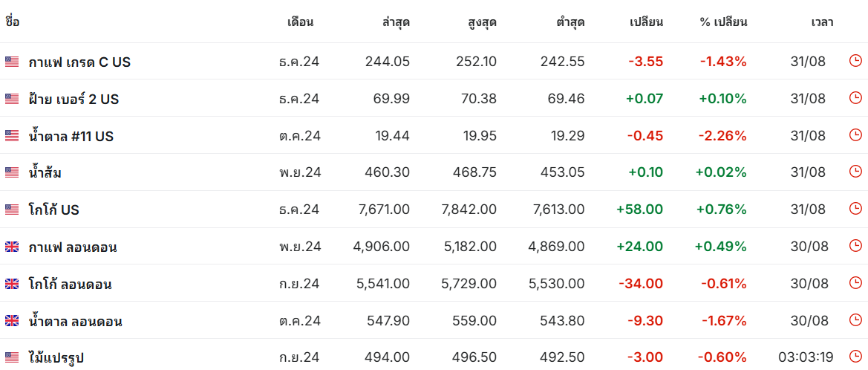Open the ฝ้าย เบอร์ 2 US link
The height and width of the screenshot is (370, 868).
pyautogui.click(x=74, y=99)
